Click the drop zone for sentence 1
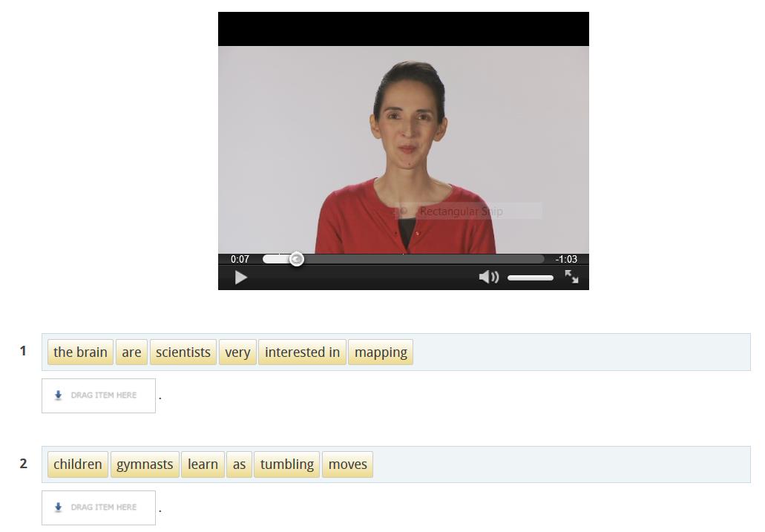 point(99,395)
